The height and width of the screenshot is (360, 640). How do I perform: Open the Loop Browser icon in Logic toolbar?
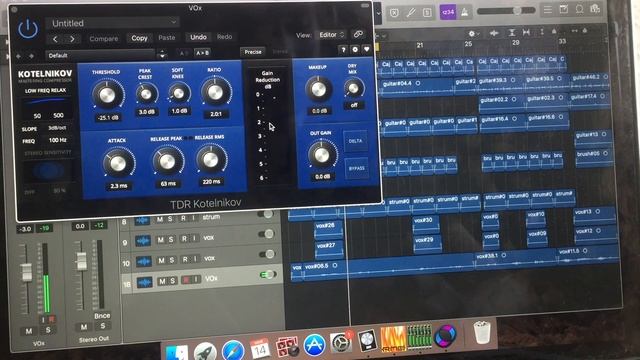pos(579,9)
